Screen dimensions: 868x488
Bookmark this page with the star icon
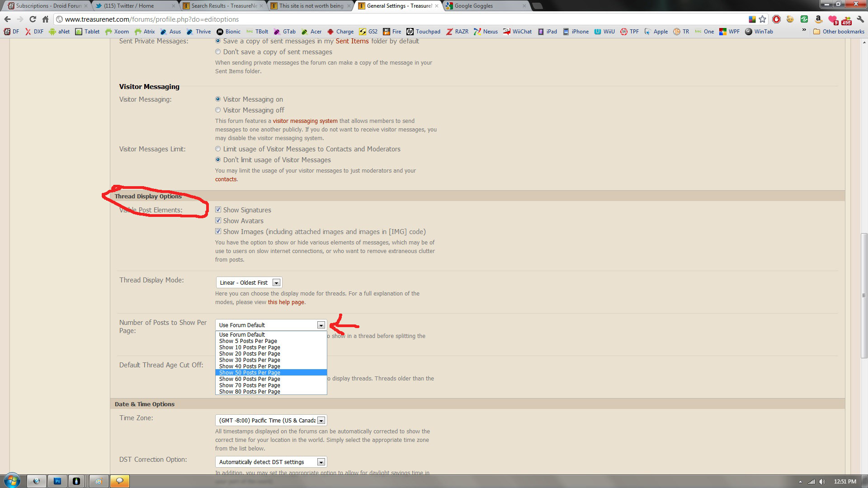coord(763,19)
